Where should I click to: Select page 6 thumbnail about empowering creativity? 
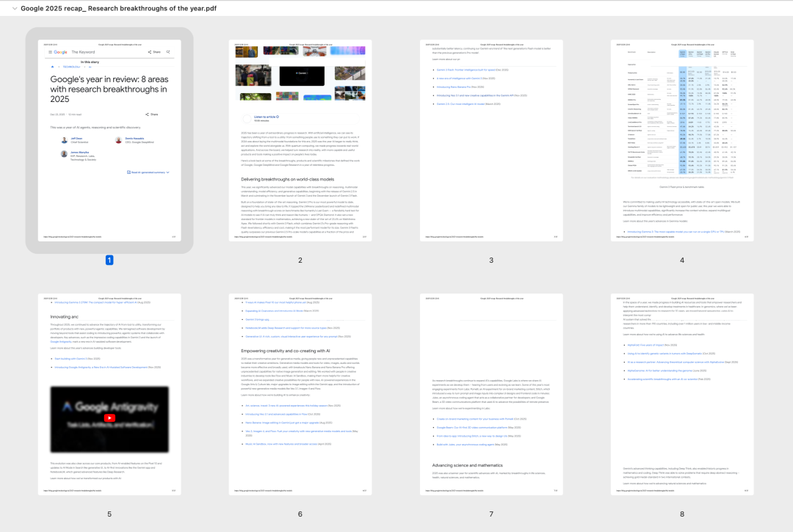300,394
